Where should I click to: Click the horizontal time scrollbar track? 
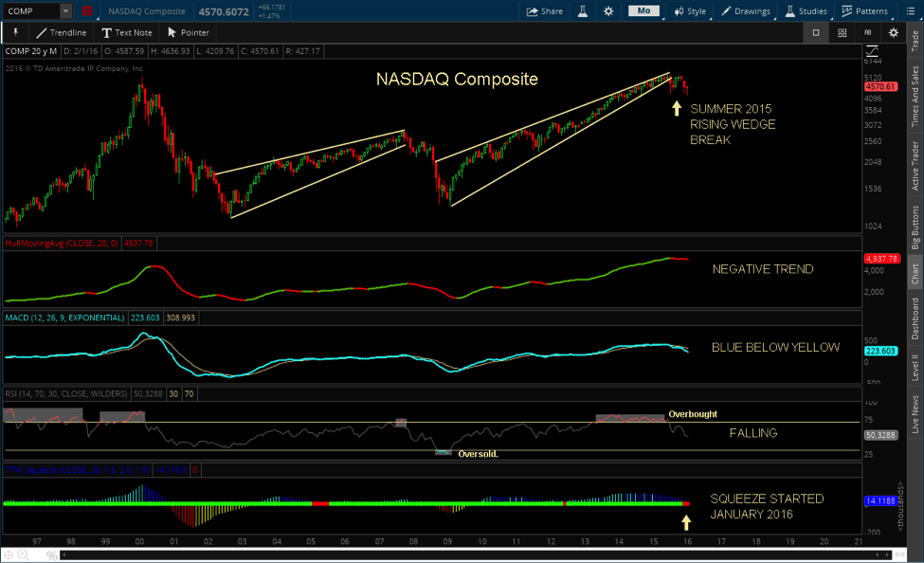(477, 554)
